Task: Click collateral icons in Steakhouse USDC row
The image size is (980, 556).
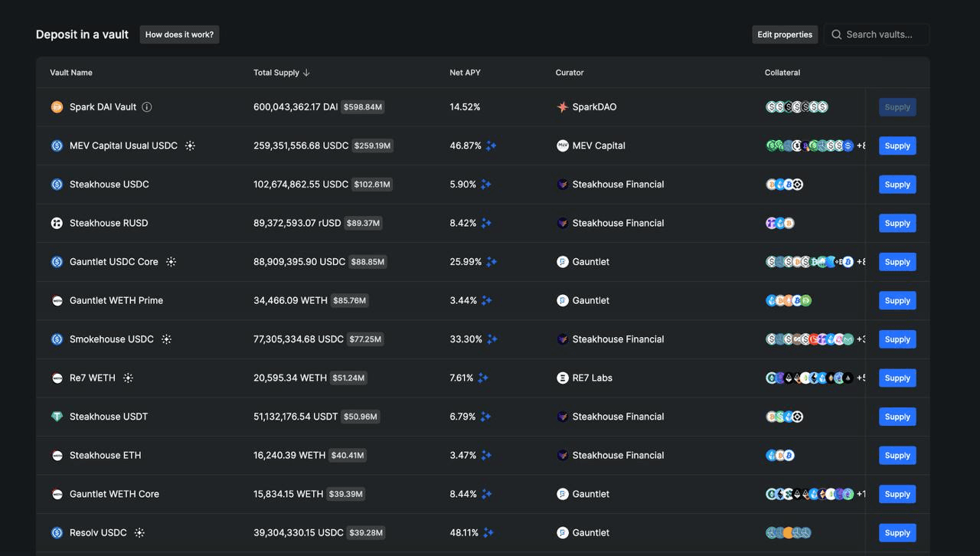Action: click(x=785, y=185)
